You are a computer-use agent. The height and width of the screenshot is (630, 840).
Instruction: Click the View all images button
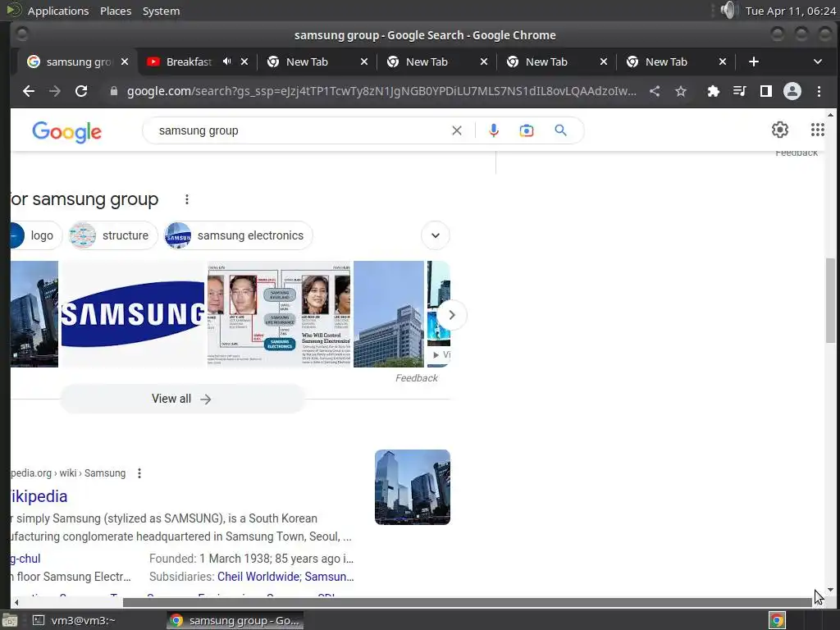pyautogui.click(x=182, y=399)
